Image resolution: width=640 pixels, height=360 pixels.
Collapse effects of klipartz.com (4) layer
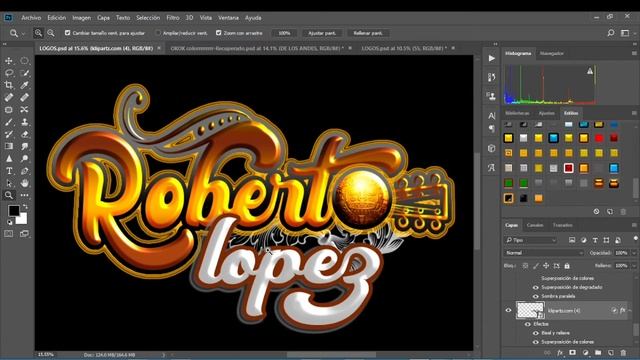pos(630,311)
